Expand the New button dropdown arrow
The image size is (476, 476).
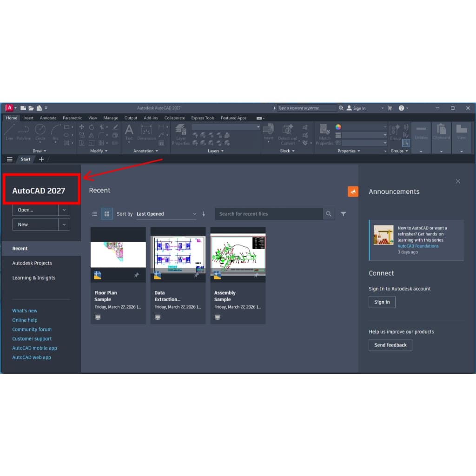coord(64,225)
